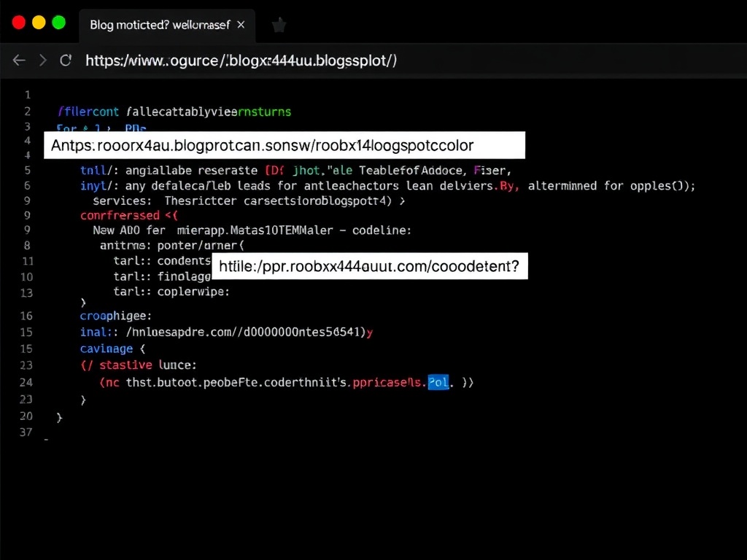
Task: Click the back navigation arrow
Action: coord(19,61)
